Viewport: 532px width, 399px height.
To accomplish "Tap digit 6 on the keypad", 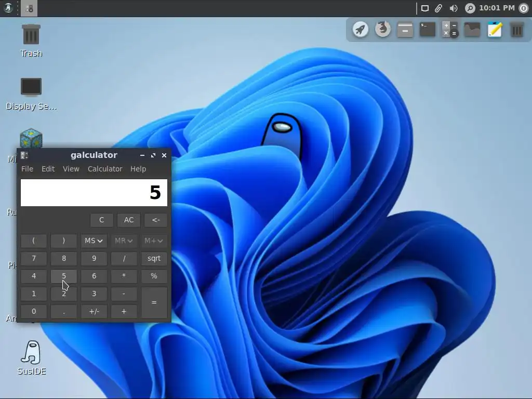I will [94, 276].
